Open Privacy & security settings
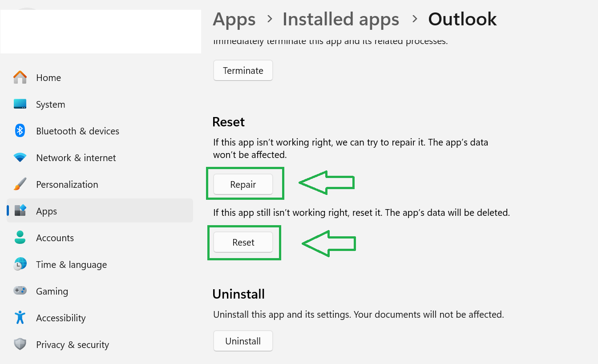 tap(73, 344)
